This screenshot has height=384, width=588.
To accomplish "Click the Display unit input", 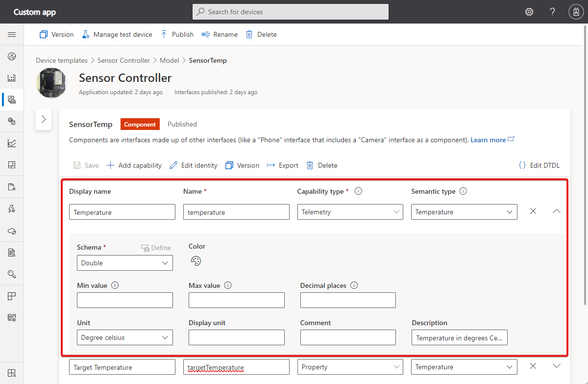I will [x=237, y=337].
